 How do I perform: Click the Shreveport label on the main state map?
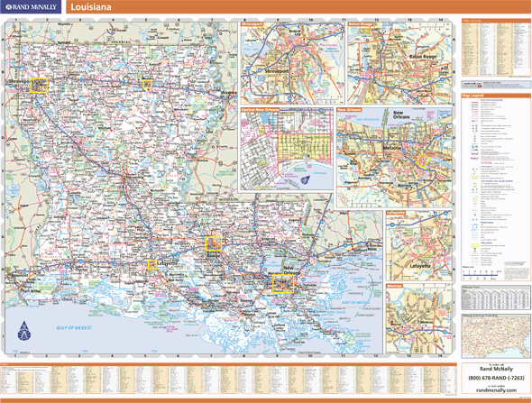coord(19,81)
